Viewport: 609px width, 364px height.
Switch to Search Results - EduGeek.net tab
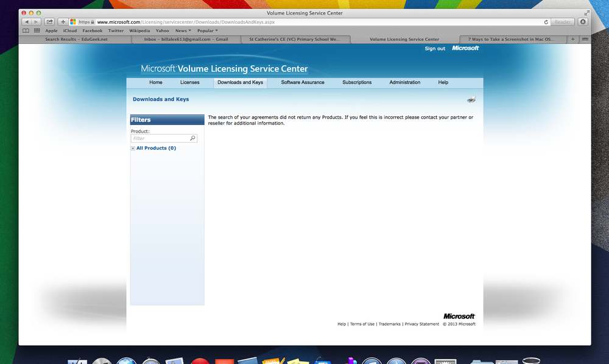[76, 39]
